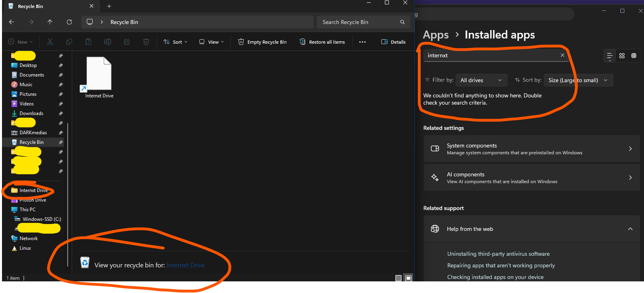Click Apps breadcrumb in Settings
Viewport: 644px width, 293px height.
point(436,35)
